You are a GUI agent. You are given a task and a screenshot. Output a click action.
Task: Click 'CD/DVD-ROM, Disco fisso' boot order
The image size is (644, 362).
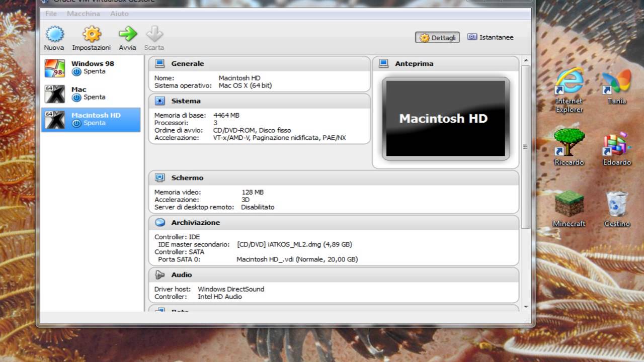point(252,130)
